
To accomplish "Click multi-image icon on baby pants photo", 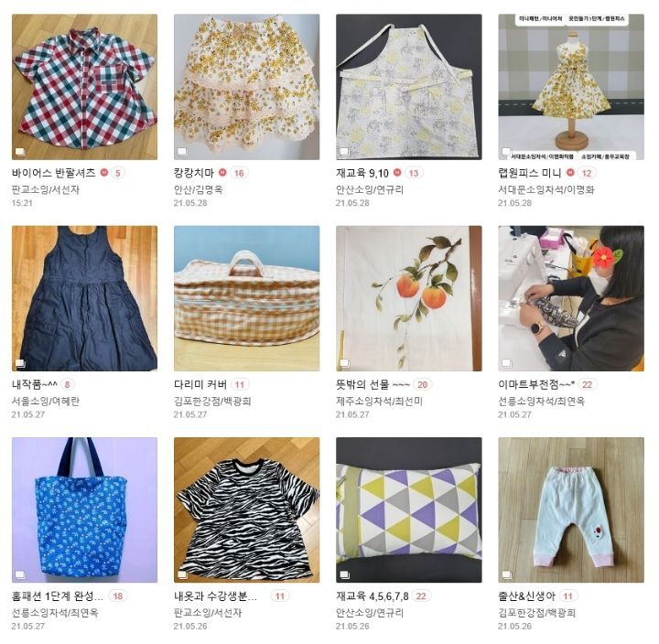I will tap(506, 574).
